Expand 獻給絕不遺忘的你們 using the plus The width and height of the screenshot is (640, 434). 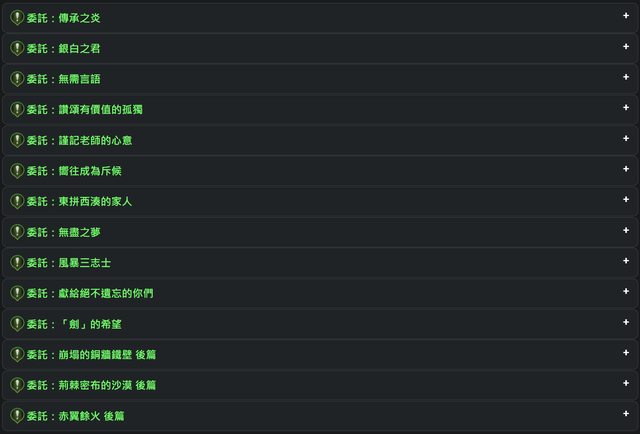[x=626, y=293]
